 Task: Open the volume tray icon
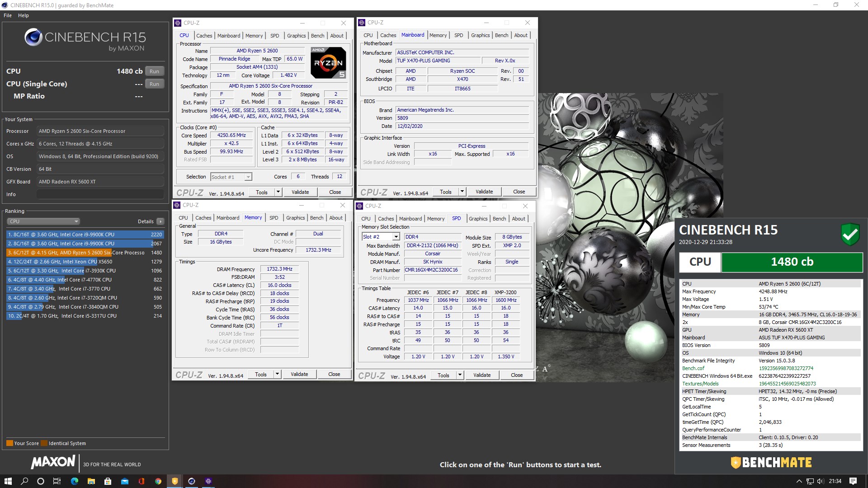pyautogui.click(x=821, y=481)
